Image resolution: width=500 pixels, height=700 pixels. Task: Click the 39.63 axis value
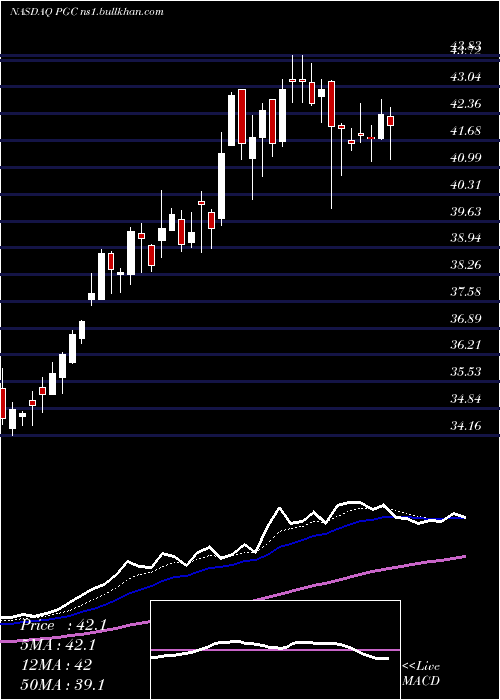(x=466, y=211)
